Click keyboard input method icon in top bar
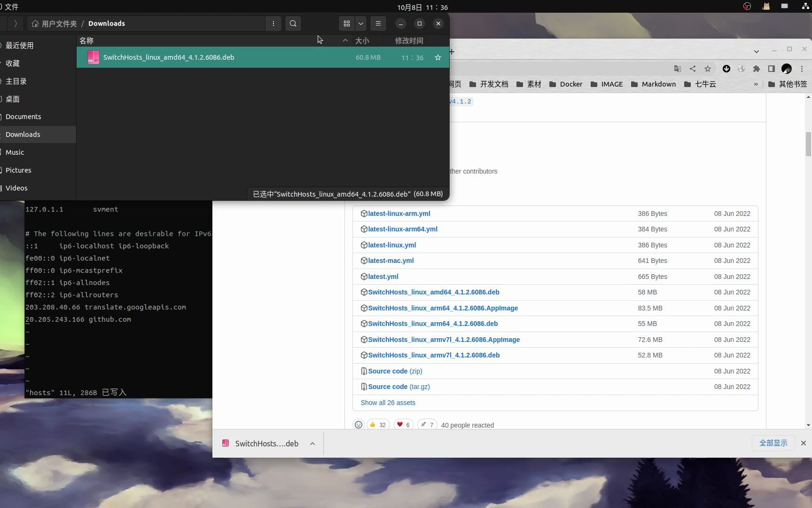This screenshot has height=508, width=812. point(785,7)
